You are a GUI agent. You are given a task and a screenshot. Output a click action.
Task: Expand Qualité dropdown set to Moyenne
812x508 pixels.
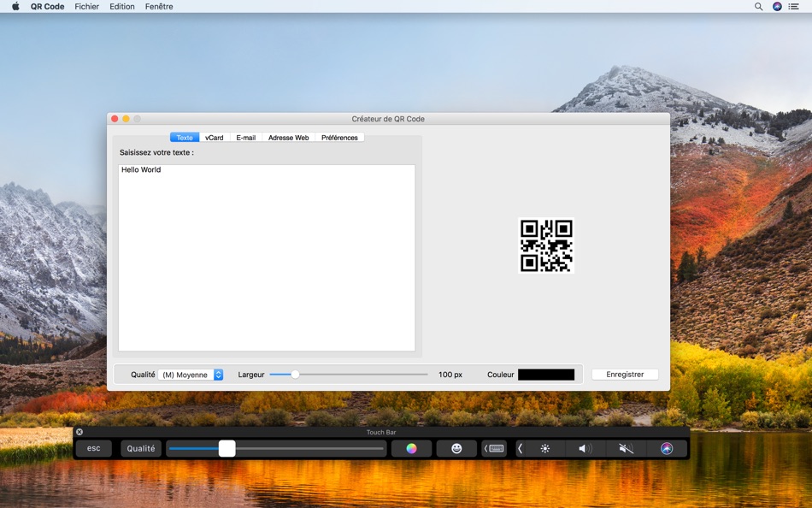pyautogui.click(x=191, y=375)
